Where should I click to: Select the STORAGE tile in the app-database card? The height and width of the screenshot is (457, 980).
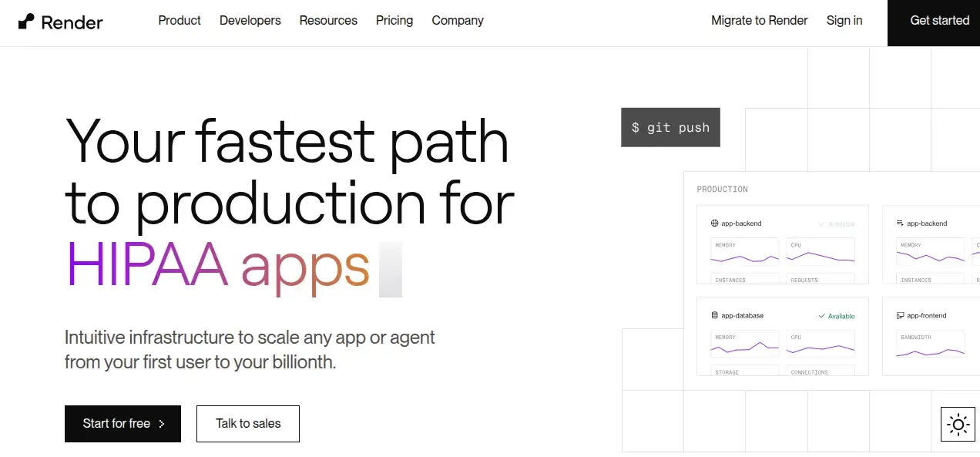coord(745,371)
